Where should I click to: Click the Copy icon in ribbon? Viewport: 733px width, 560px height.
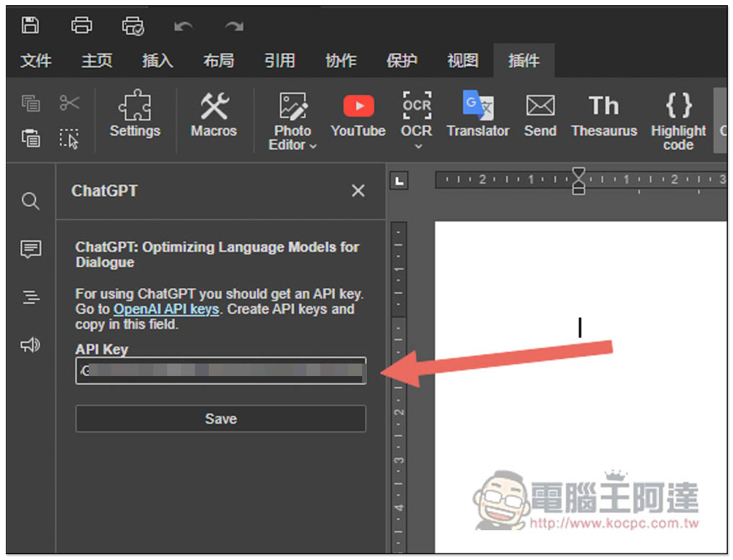[31, 103]
